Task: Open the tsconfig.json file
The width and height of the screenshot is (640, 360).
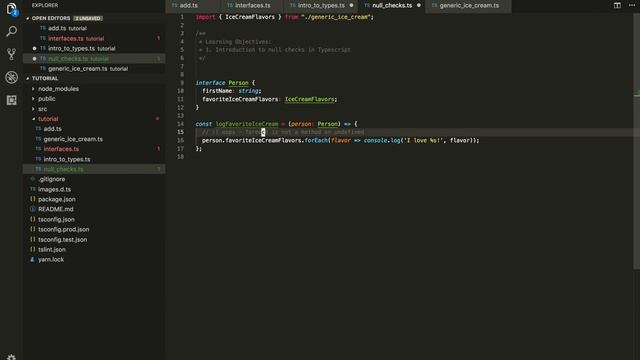Action: tap(94, 219)
